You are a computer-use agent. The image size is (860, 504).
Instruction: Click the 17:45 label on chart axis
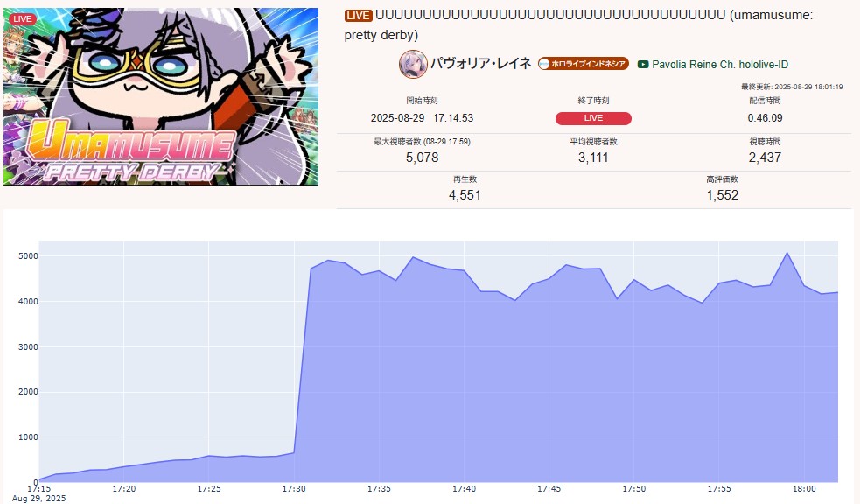coord(549,488)
